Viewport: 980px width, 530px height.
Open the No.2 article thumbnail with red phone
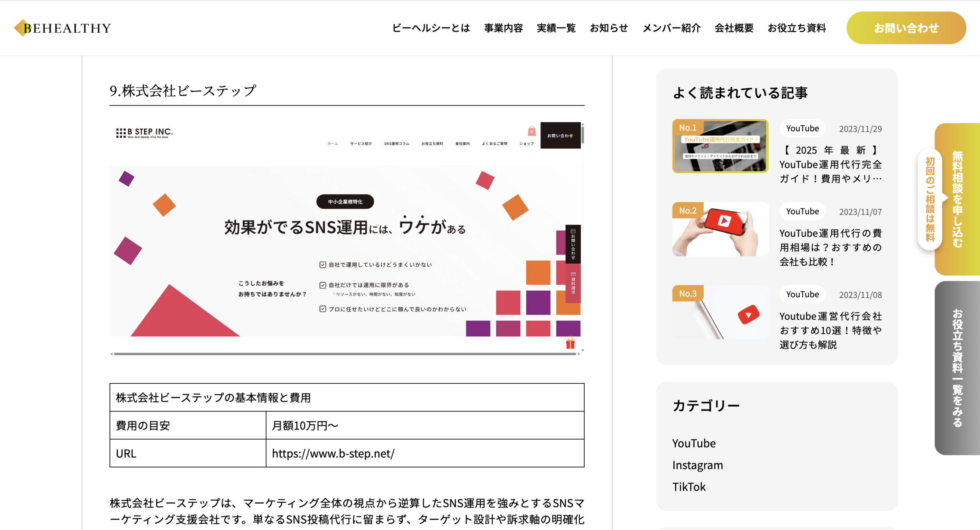coord(720,229)
